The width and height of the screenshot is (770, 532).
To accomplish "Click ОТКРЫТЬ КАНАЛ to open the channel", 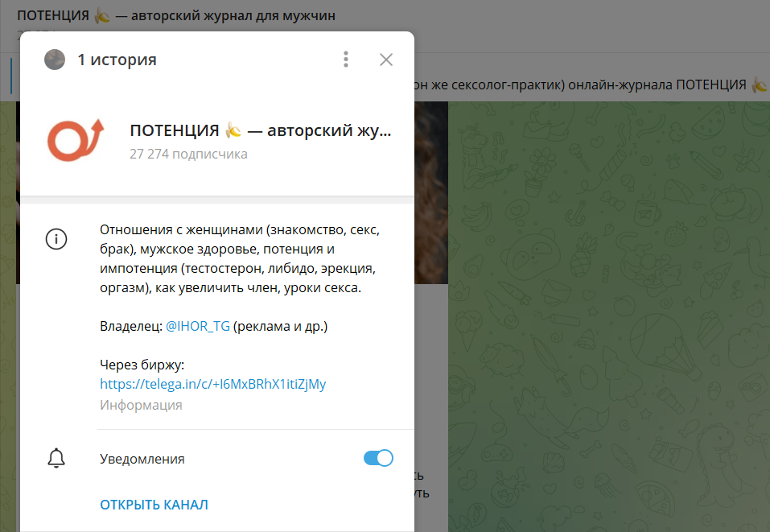I will click(x=154, y=505).
